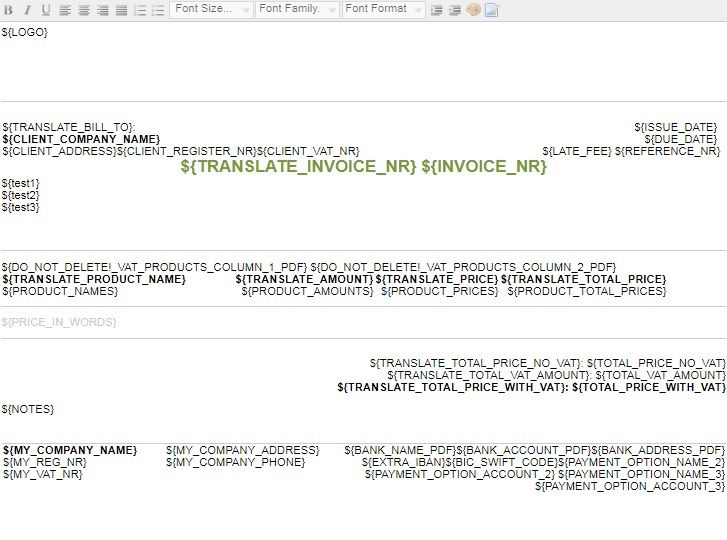
Task: Click ${TRANSLATE_TOTAL_PRICE} header
Action: (583, 279)
